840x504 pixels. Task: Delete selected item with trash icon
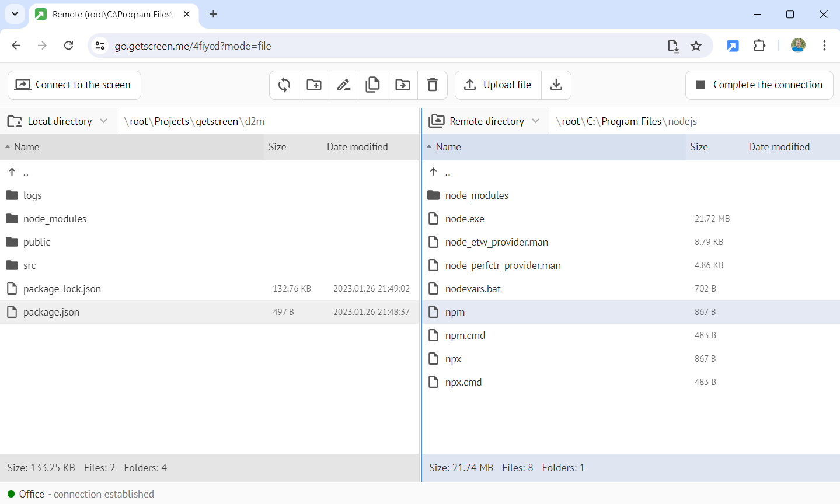pyautogui.click(x=433, y=85)
